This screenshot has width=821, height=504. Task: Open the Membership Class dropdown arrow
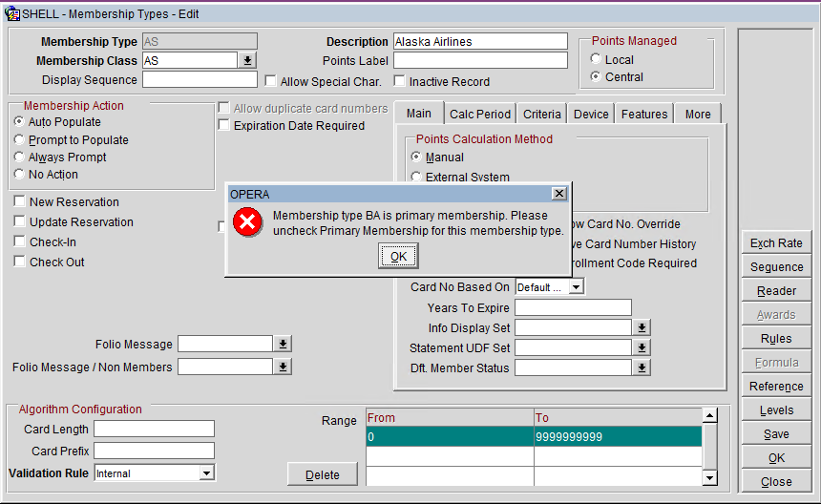pos(247,60)
